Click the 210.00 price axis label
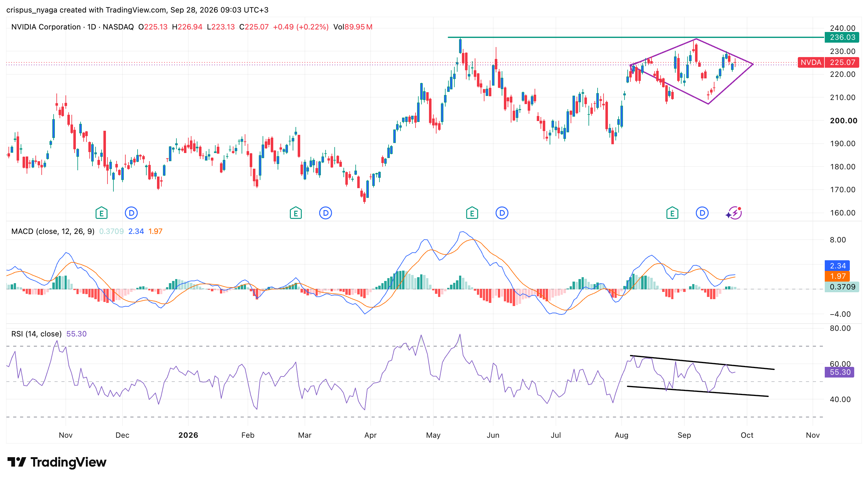Image resolution: width=868 pixels, height=481 pixels. tap(842, 98)
